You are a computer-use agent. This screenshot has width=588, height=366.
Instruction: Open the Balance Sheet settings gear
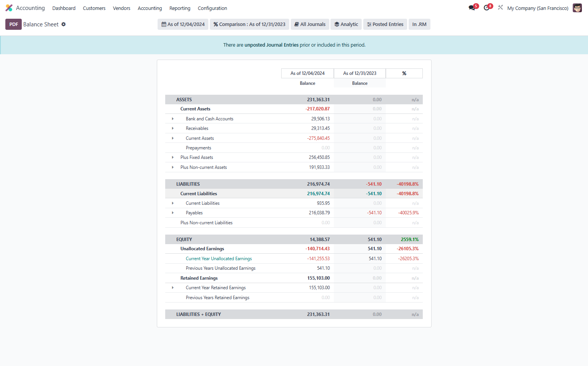click(x=64, y=24)
